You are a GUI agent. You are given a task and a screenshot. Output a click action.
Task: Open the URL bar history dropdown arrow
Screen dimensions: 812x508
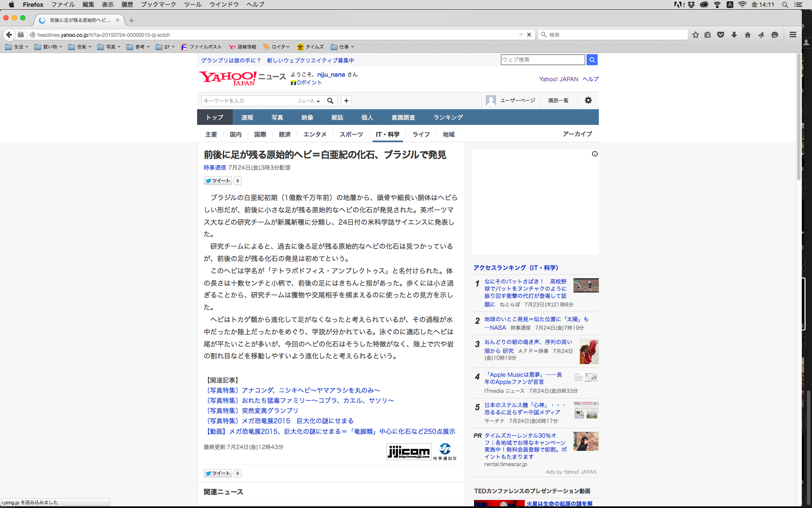(x=521, y=35)
